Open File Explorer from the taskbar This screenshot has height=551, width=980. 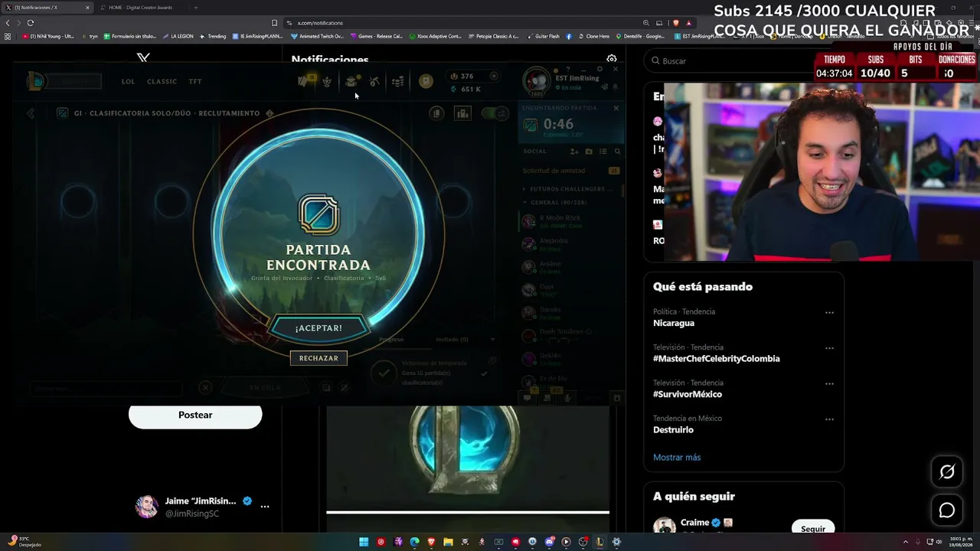click(x=448, y=542)
